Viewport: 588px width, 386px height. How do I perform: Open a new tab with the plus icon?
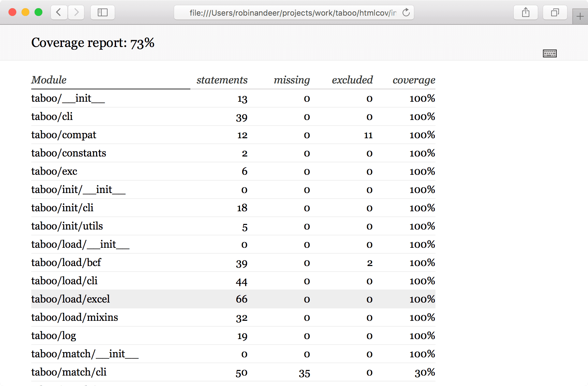tap(581, 16)
